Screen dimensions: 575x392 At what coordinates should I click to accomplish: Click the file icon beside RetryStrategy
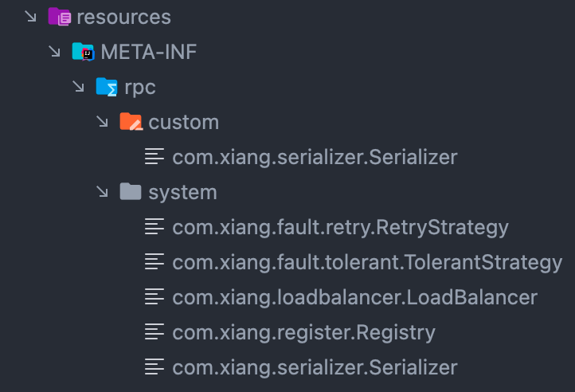[155, 227]
